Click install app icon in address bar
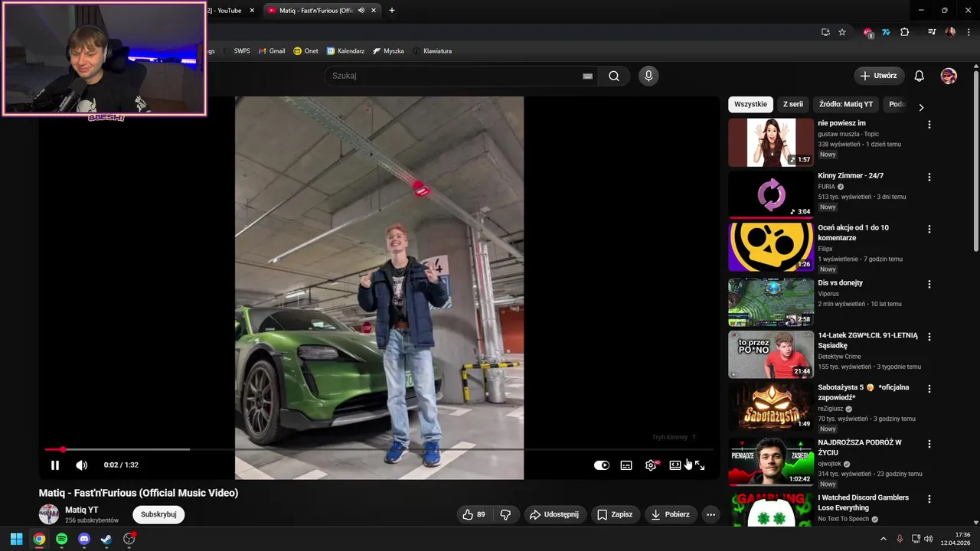 pyautogui.click(x=825, y=32)
